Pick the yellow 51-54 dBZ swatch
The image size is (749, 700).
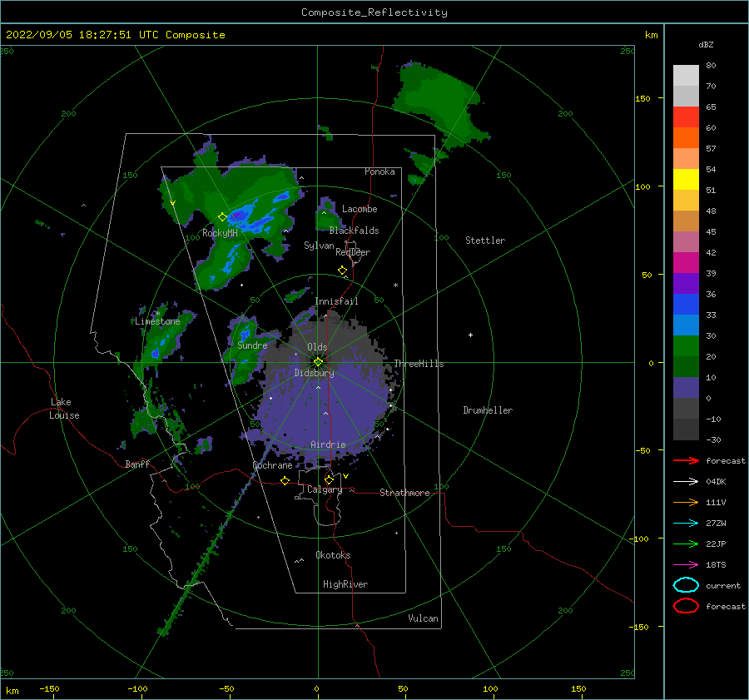click(686, 180)
